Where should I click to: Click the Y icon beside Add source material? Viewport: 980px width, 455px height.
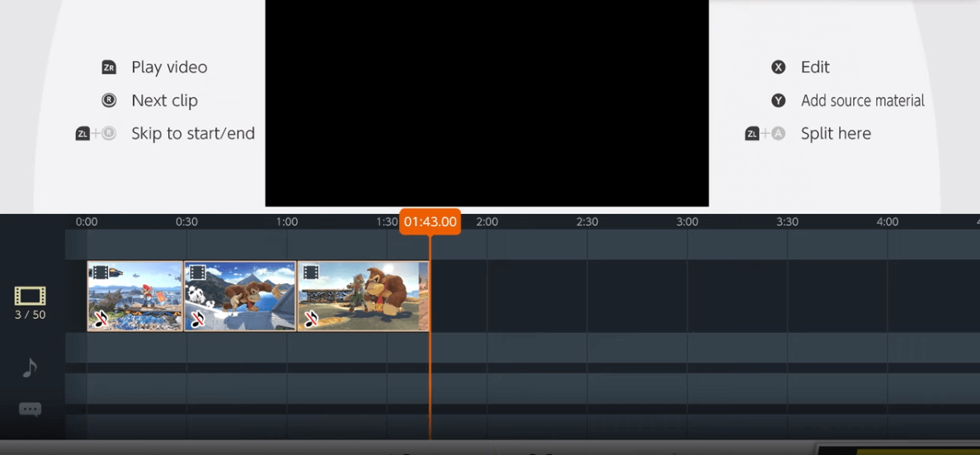778,101
